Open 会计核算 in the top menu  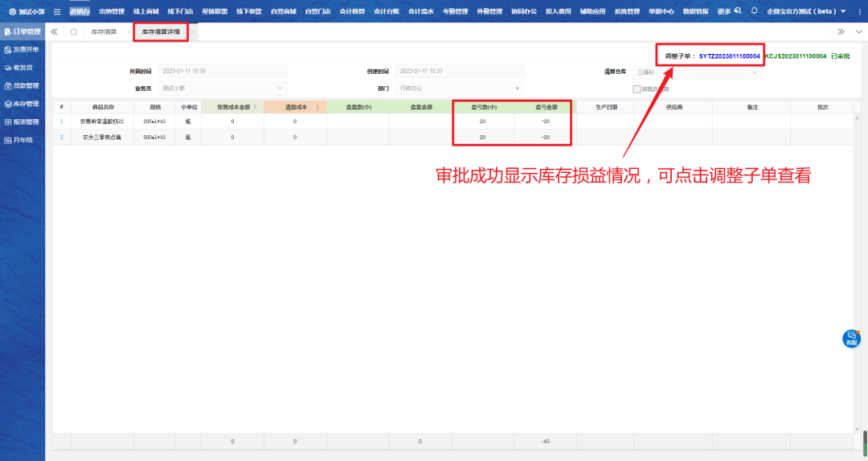[x=351, y=11]
